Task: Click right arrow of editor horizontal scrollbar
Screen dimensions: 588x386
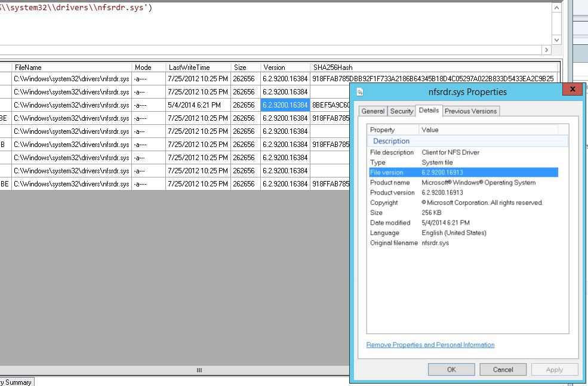Action: coord(546,50)
